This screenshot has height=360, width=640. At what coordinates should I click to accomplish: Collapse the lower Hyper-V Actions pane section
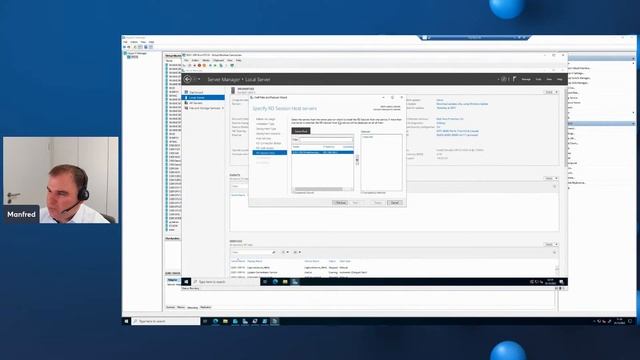coord(633,124)
